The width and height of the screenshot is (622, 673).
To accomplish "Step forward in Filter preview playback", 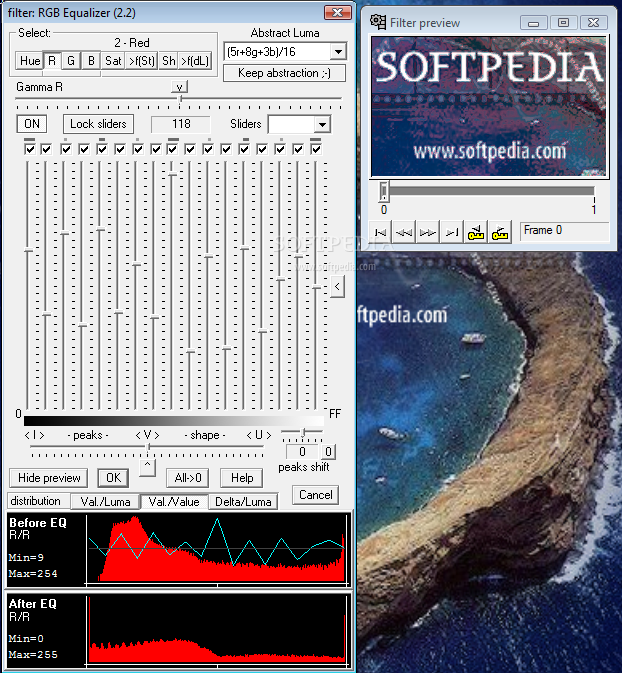I will [x=428, y=232].
